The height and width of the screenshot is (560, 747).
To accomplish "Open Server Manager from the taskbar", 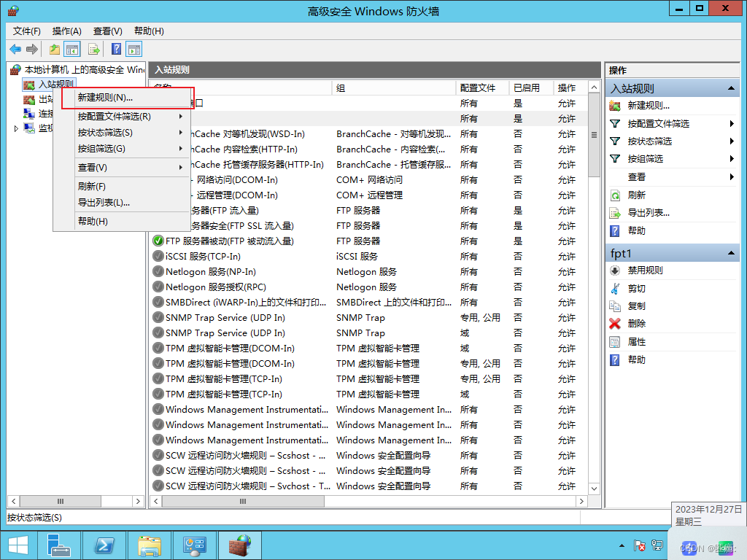I will (x=59, y=545).
